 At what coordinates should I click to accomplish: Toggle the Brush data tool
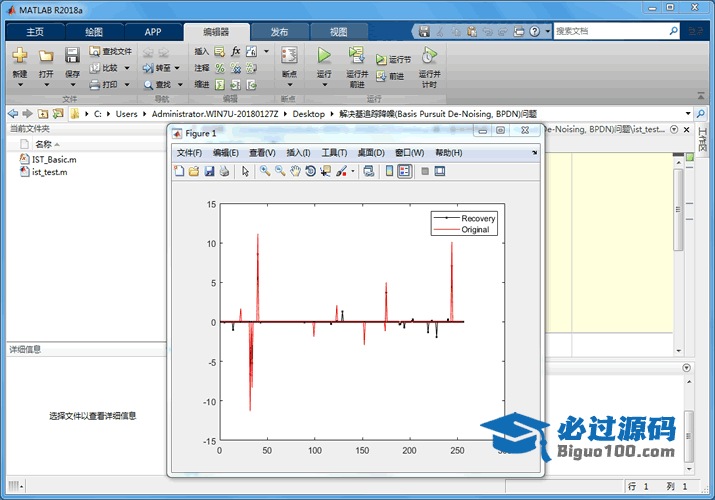click(x=341, y=171)
